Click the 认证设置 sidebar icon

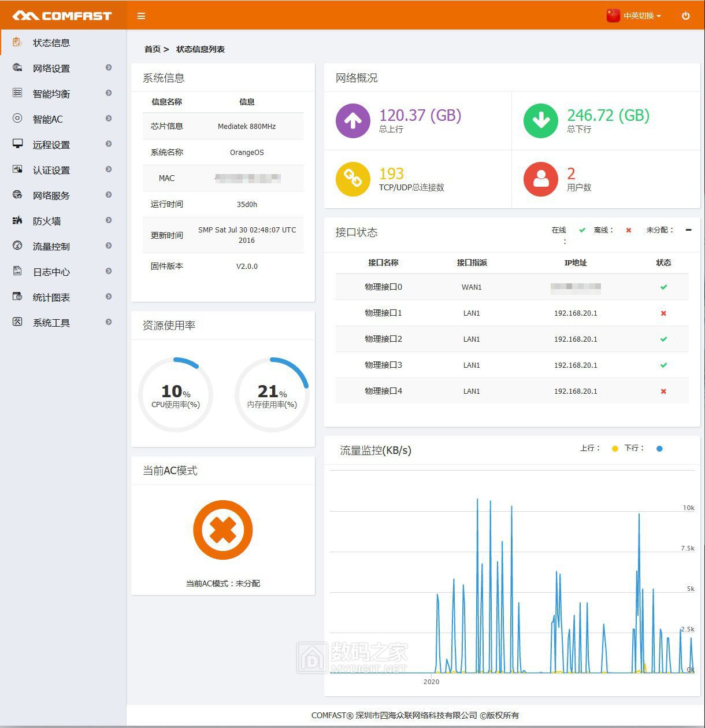coord(17,169)
